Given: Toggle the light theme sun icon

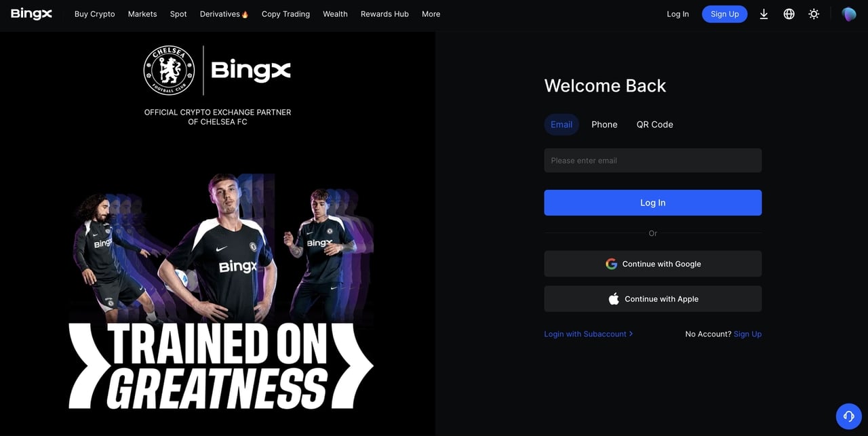Looking at the screenshot, I should pos(814,14).
